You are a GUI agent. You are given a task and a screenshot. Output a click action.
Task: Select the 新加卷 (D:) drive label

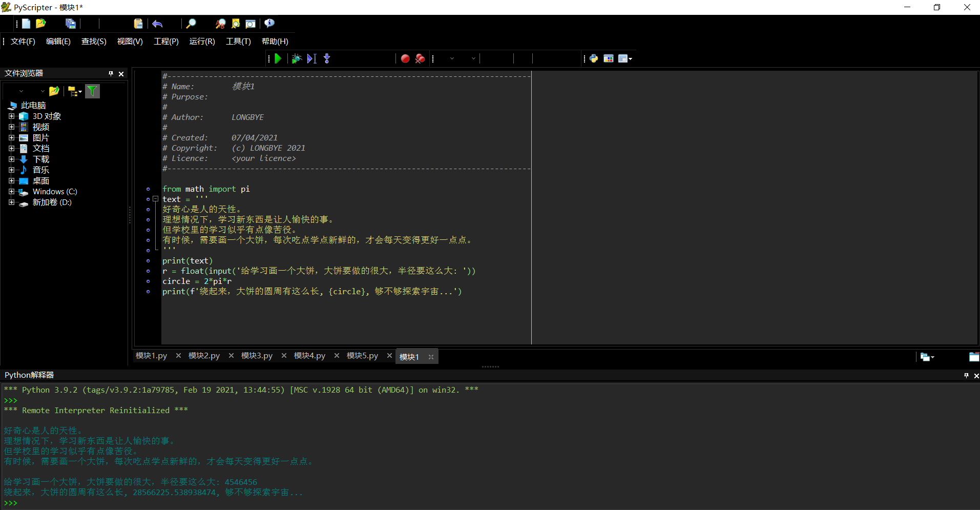pyautogui.click(x=52, y=202)
